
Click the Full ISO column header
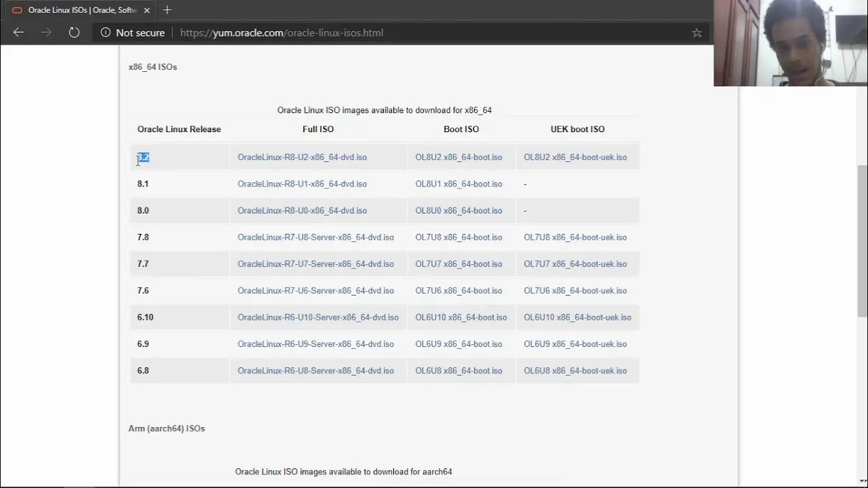pos(318,129)
